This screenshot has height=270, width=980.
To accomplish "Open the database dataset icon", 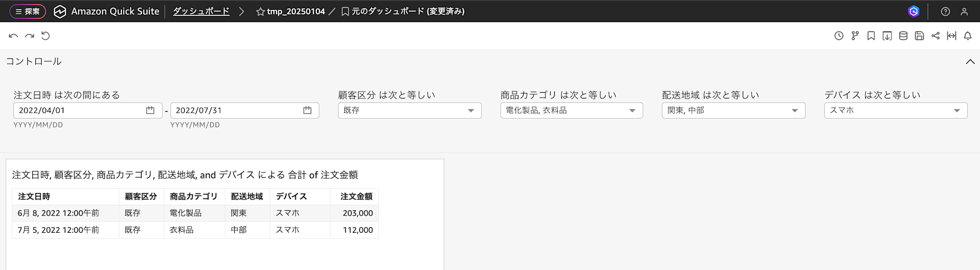I will (903, 36).
